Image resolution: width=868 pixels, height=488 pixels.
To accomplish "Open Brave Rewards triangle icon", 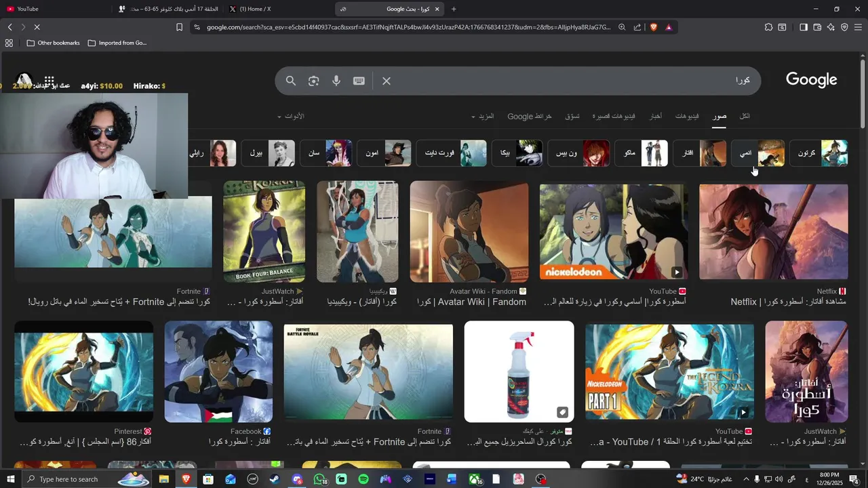I will click(669, 27).
